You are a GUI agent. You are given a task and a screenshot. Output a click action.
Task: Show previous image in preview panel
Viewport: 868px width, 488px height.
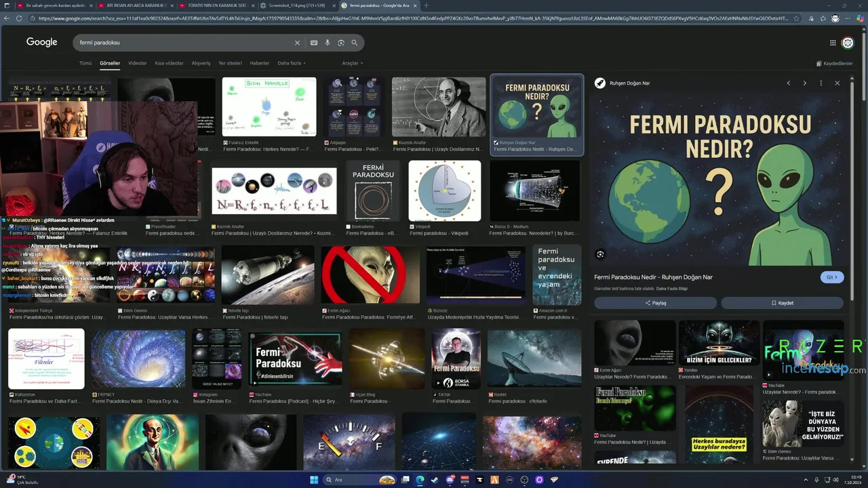pyautogui.click(x=788, y=83)
